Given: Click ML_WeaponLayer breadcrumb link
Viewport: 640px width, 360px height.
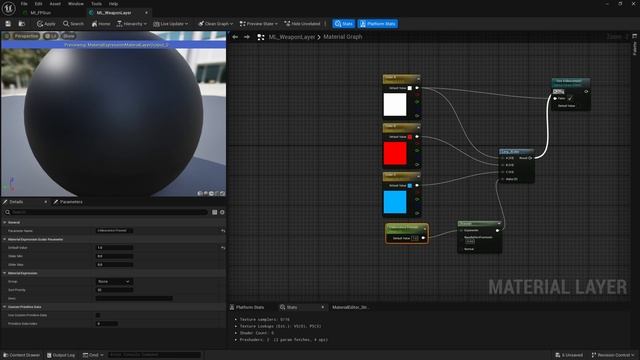Looking at the screenshot, I should (291, 37).
